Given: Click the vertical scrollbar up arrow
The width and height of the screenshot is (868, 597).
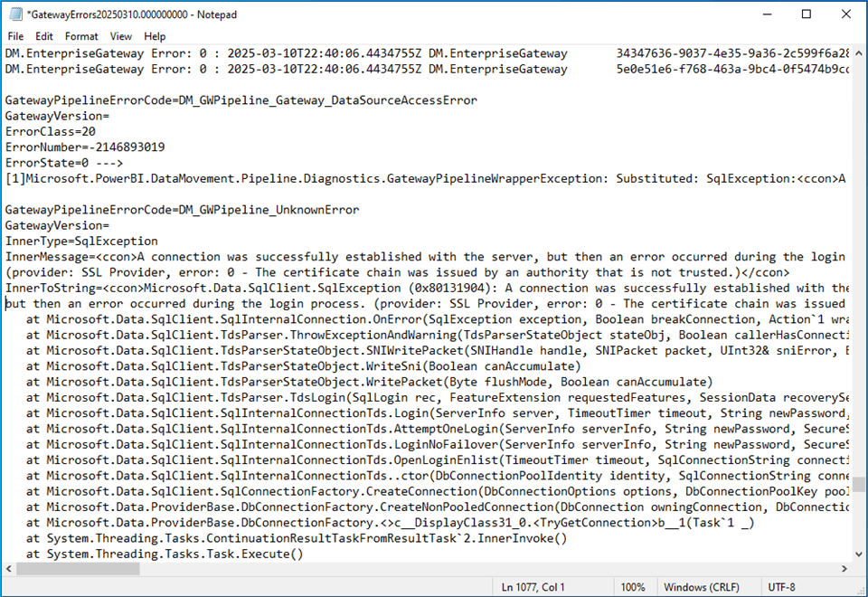Looking at the screenshot, I should (x=859, y=53).
